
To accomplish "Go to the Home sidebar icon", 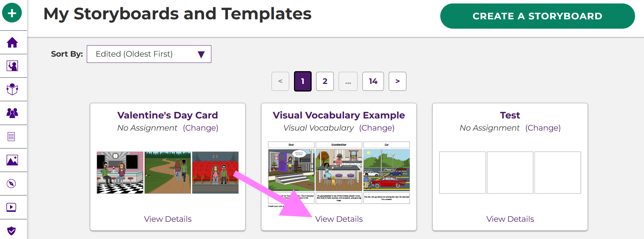I will point(12,42).
